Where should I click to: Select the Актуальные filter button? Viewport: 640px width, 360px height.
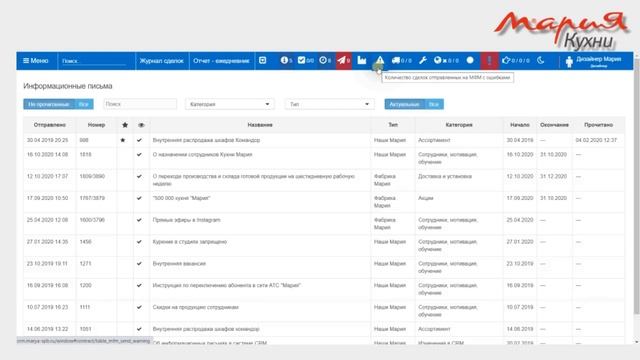(x=404, y=104)
